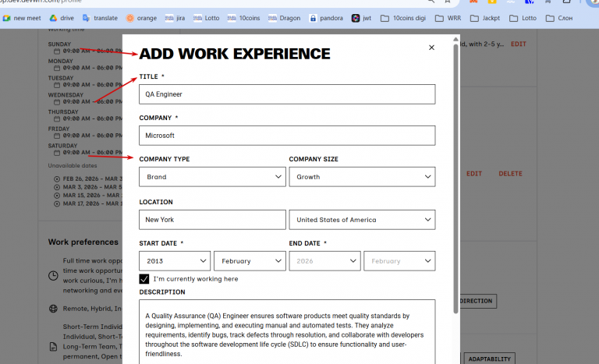
Task: Click the calendar icon under FRIDAY
Action: tap(57, 136)
